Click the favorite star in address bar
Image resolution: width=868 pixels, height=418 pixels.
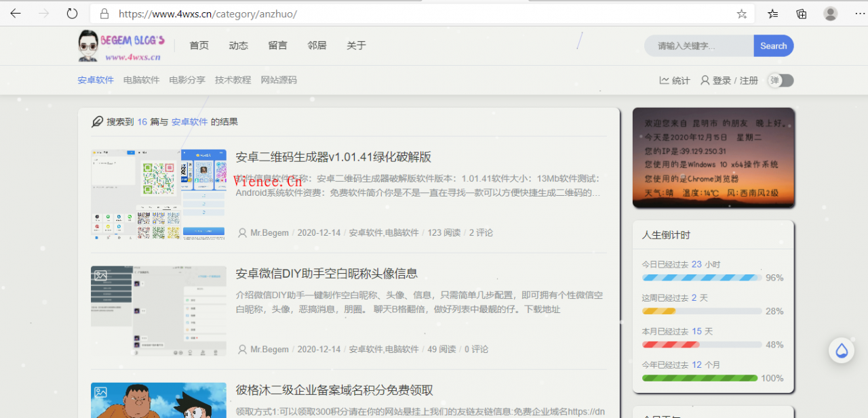point(742,14)
